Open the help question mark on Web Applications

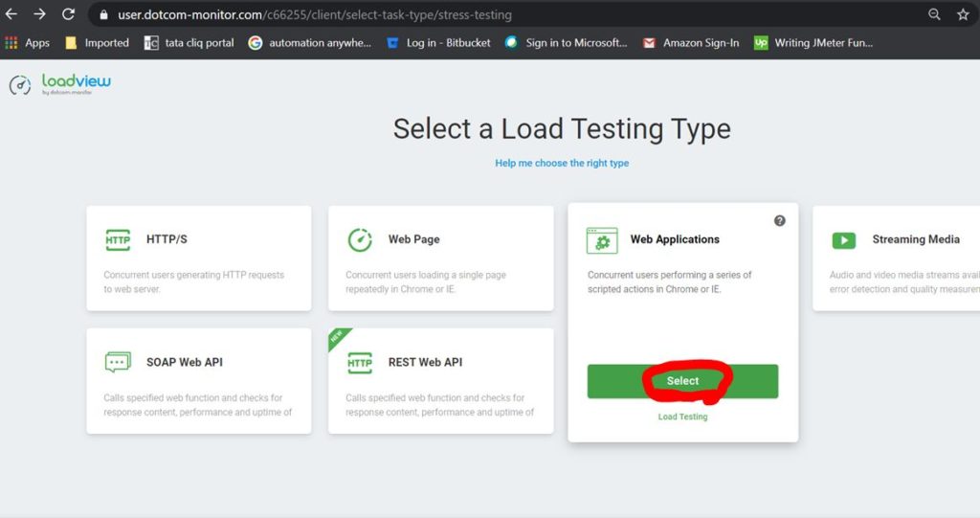pyautogui.click(x=779, y=220)
